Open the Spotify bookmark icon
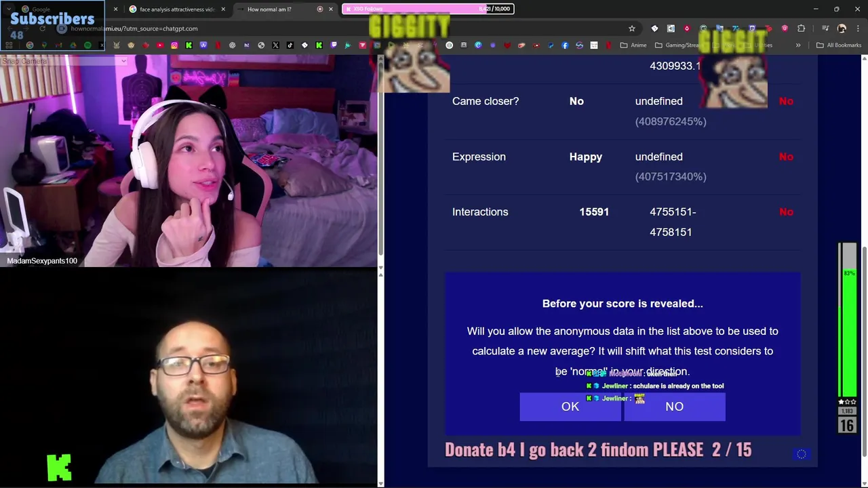Screen dimensions: 868x488 87,45
